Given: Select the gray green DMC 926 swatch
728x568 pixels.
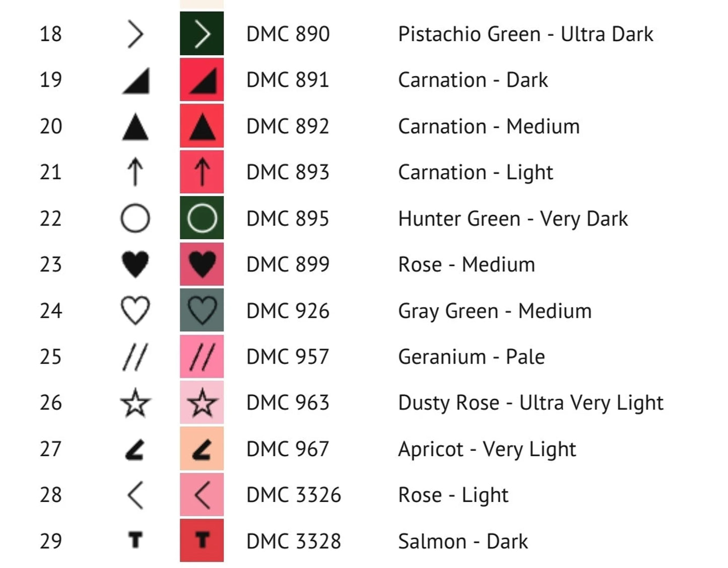Looking at the screenshot, I should (202, 310).
